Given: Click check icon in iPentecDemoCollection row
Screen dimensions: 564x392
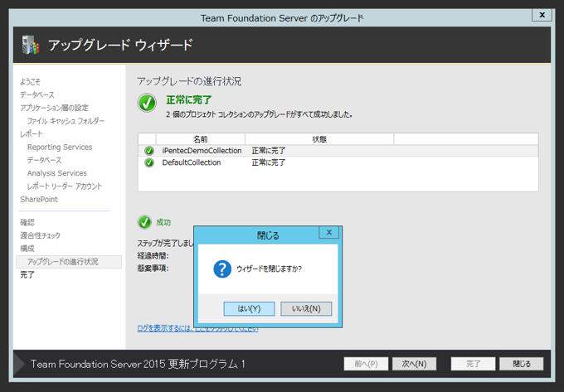Looking at the screenshot, I should (149, 151).
